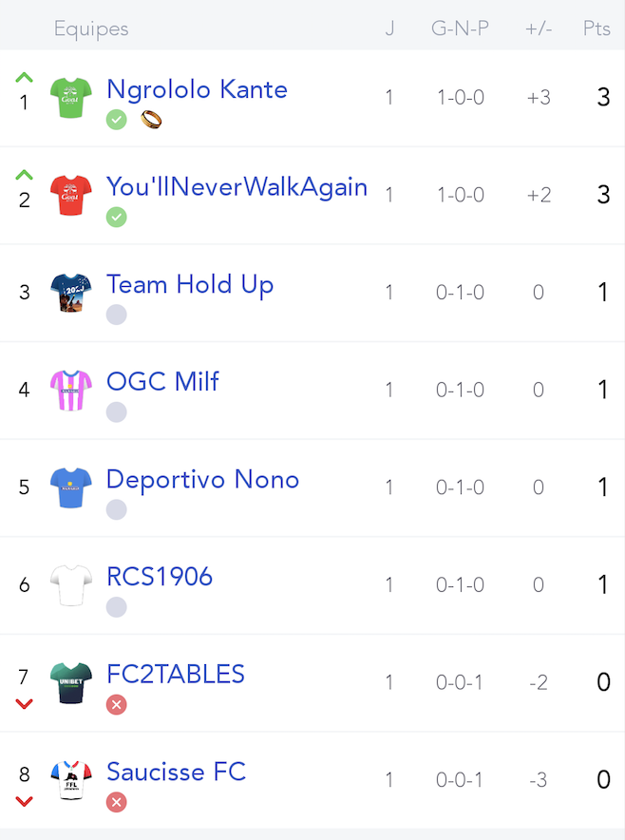The width and height of the screenshot is (625, 840).
Task: Open the Ngrololo Kante team link
Action: 197,89
